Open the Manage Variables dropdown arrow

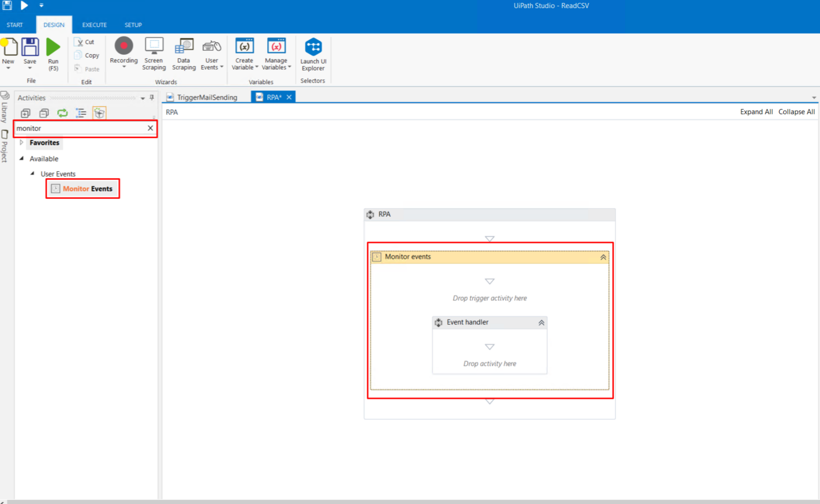[x=289, y=67]
